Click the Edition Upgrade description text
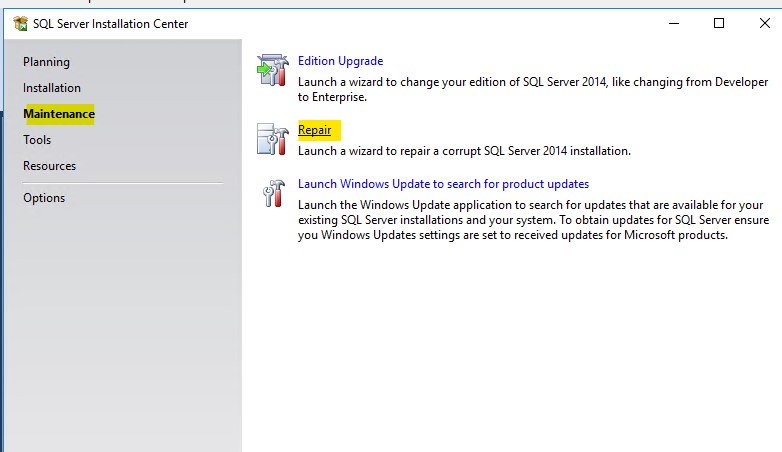 coord(533,89)
